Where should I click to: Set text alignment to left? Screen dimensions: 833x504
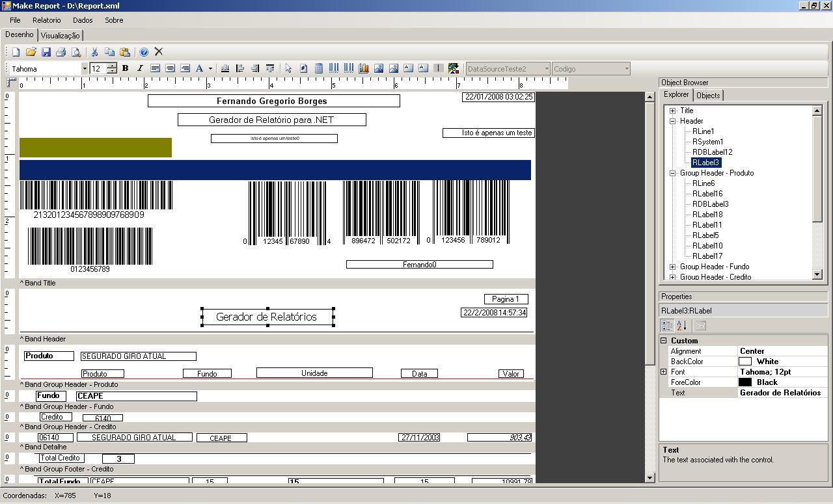[x=155, y=68]
